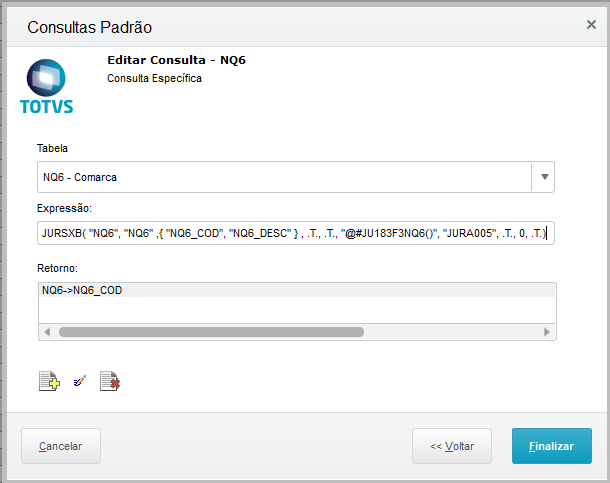Click the Retorno list left scroll arrow

coord(45,332)
